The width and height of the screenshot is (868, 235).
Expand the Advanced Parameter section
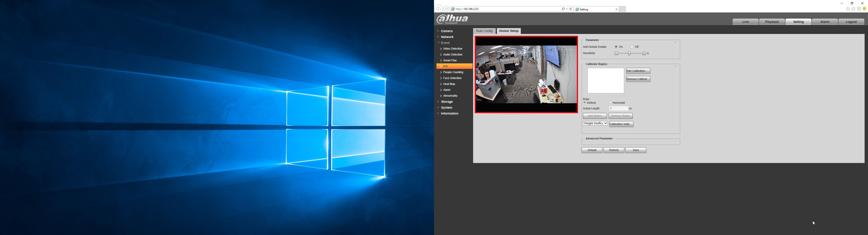pyautogui.click(x=675, y=141)
